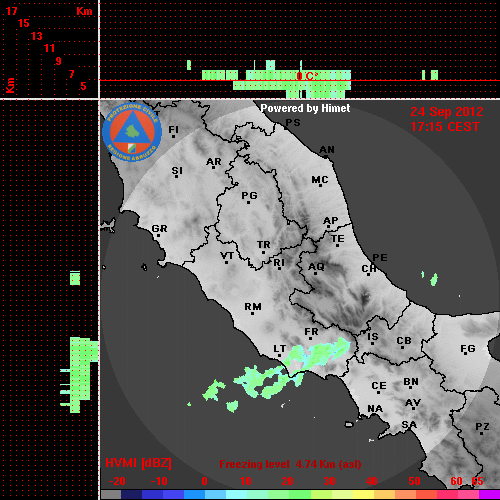
Task: Click the PE city label on map
Action: pos(380,257)
